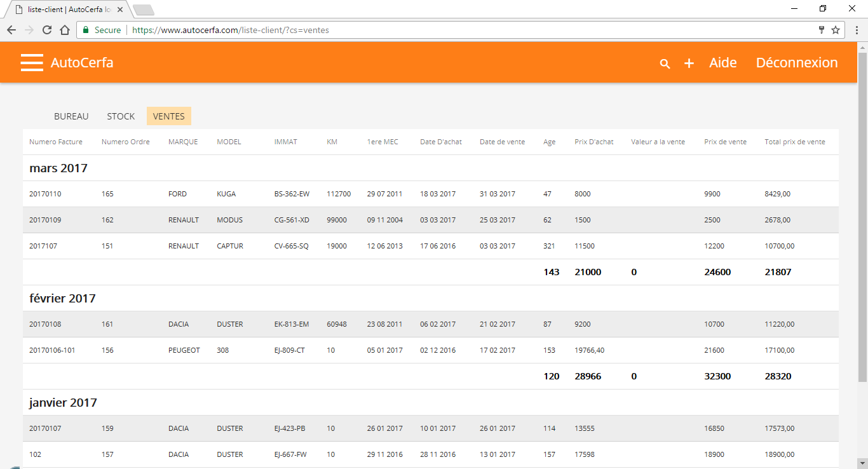
Task: Click the browser forward arrow
Action: (x=29, y=30)
